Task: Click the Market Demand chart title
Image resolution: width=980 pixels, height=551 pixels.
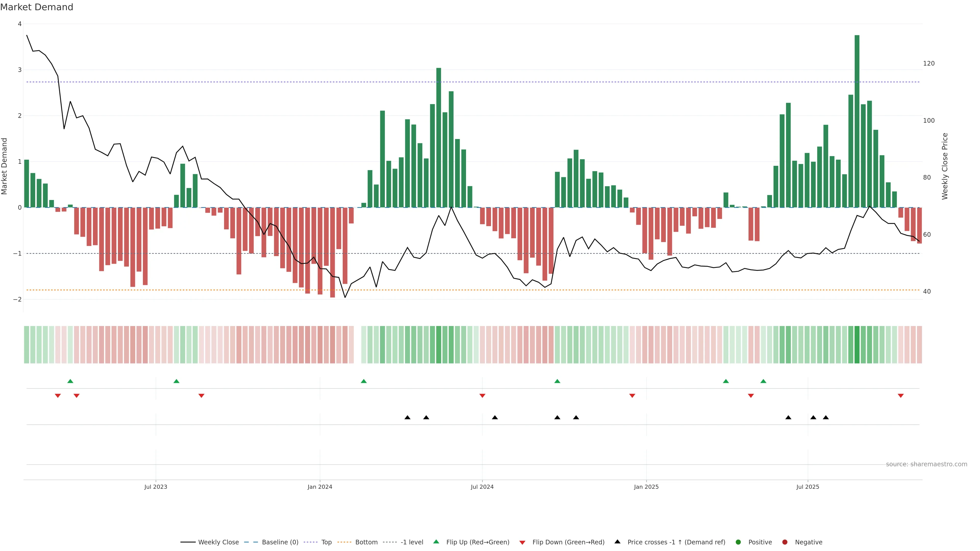Action: click(36, 7)
